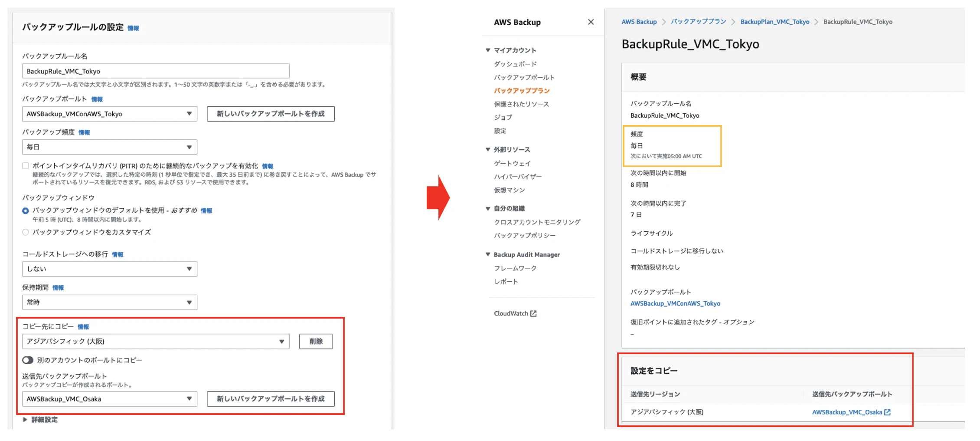Image resolution: width=980 pixels, height=441 pixels.
Task: Click the アジアパシフィック (大阪) table cell
Action: click(667, 412)
